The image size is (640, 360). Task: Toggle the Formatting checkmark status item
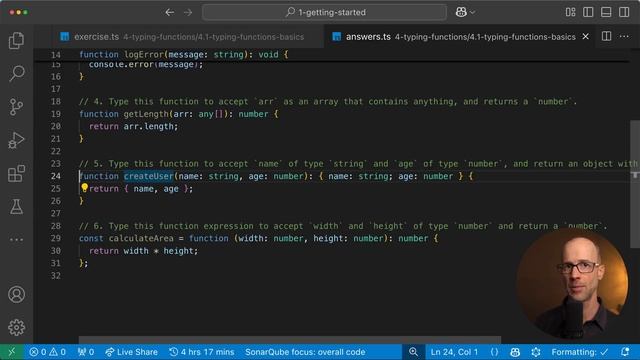pos(580,352)
